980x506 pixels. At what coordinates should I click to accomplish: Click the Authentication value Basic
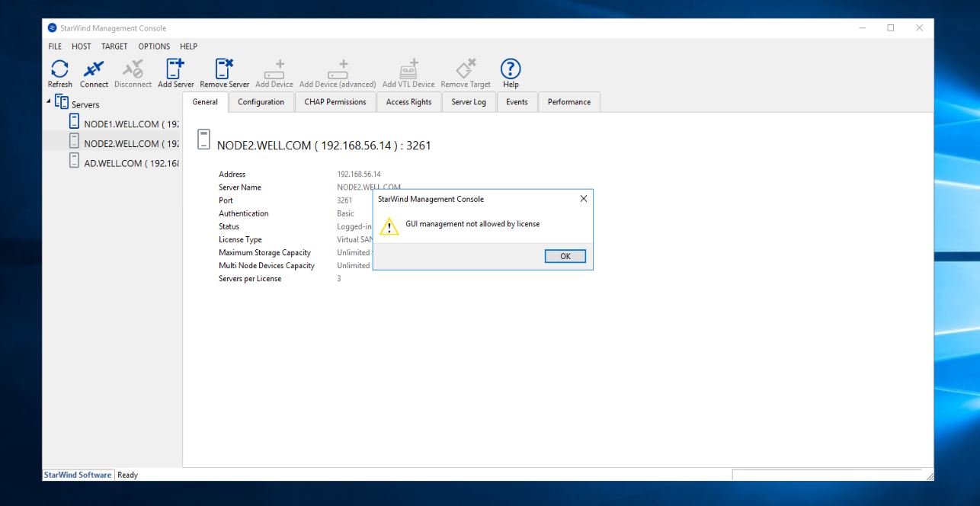[x=345, y=214]
